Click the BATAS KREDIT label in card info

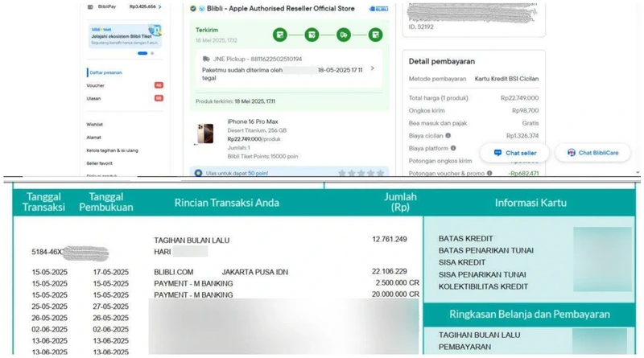click(x=466, y=238)
